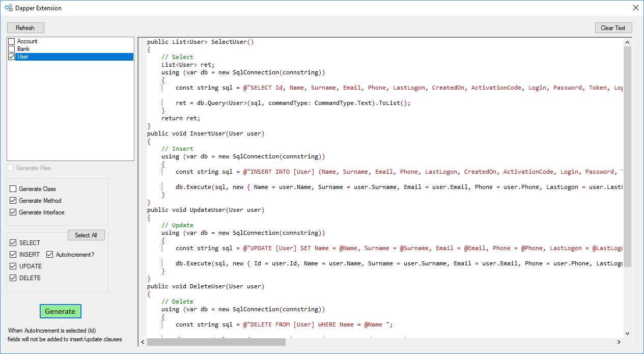Click the scroll-up arrow on the code pane

628,42
